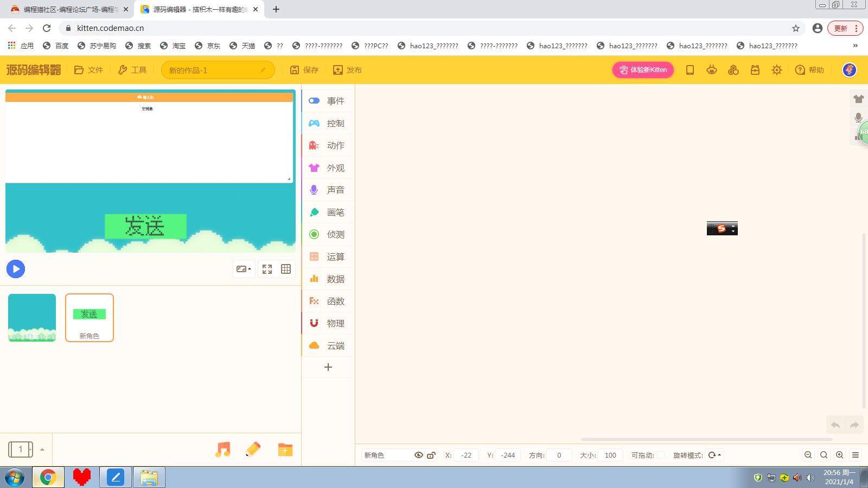Select the background thumbnail
868x488 pixels.
pyautogui.click(x=32, y=318)
